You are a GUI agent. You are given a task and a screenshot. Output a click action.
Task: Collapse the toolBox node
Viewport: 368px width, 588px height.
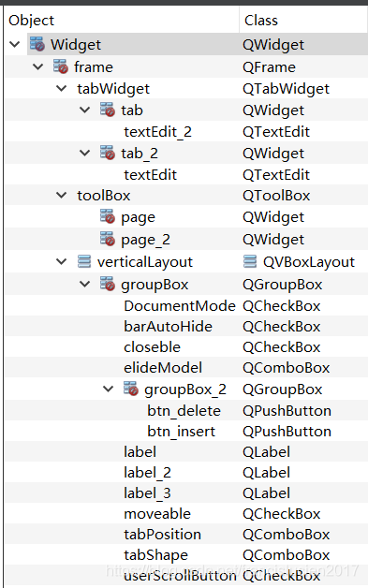61,196
